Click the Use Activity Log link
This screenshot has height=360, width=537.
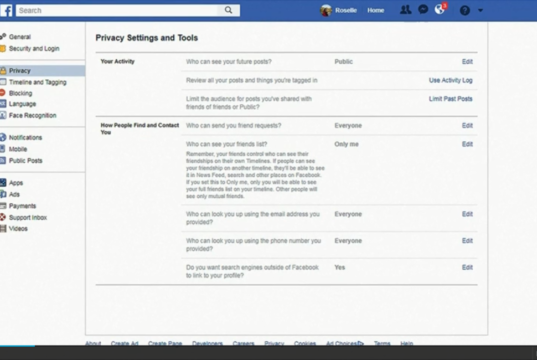click(x=451, y=80)
